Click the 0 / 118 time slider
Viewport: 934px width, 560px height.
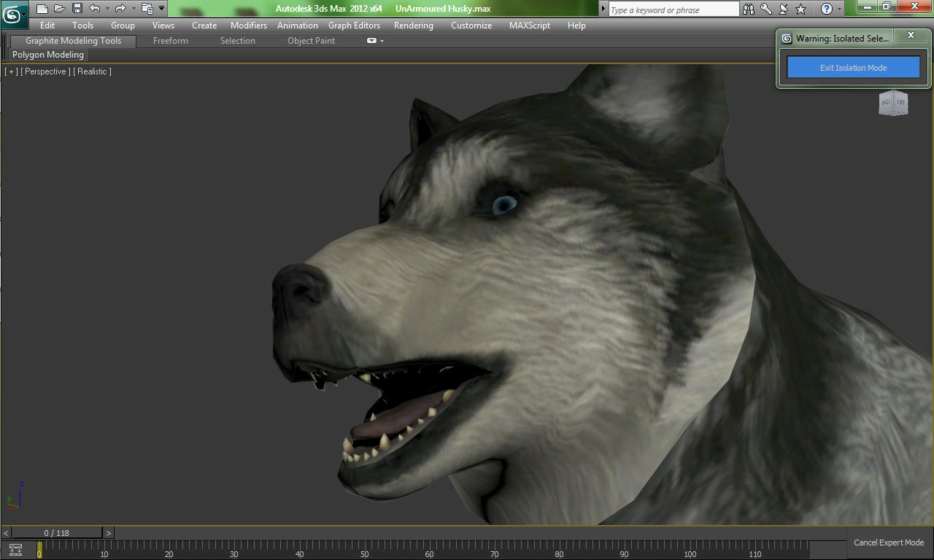click(x=57, y=533)
